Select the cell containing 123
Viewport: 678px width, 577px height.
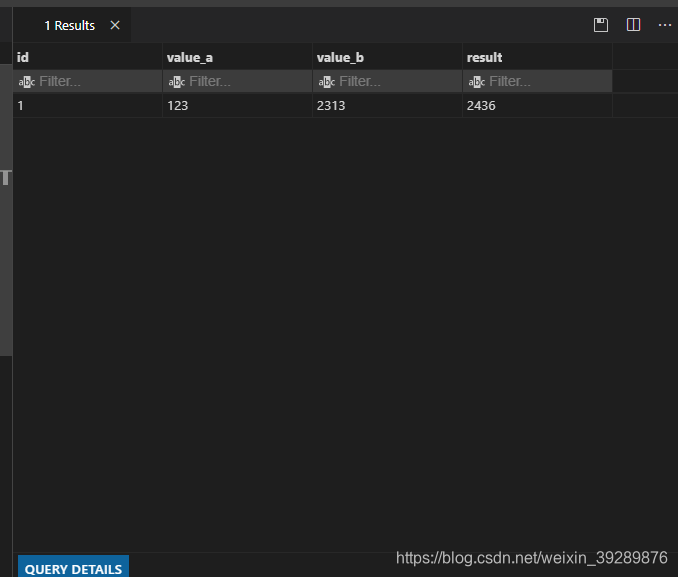pos(237,106)
